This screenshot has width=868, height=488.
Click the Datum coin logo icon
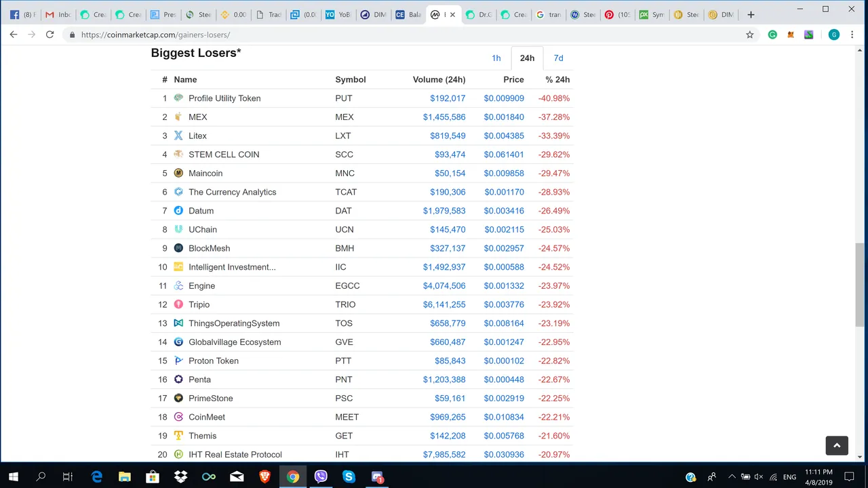pyautogui.click(x=178, y=211)
